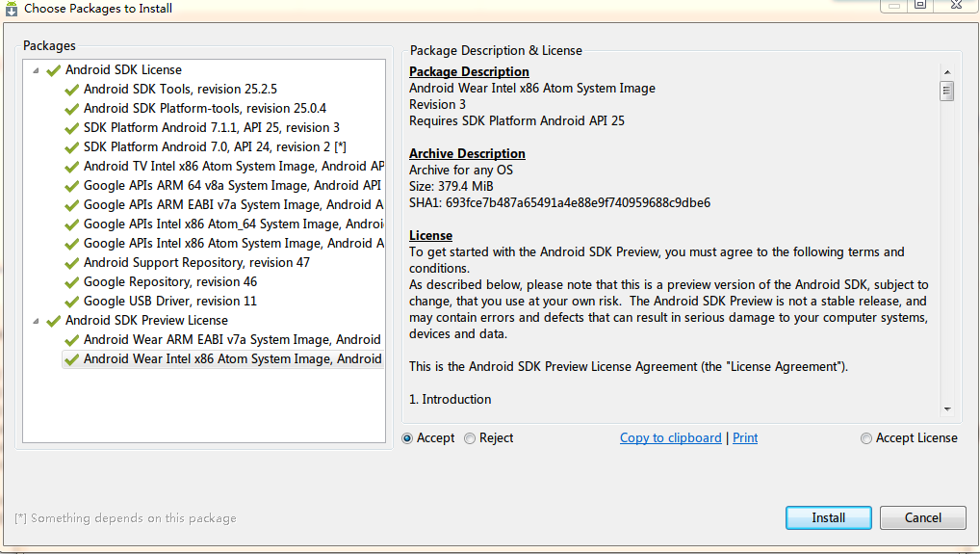980x554 pixels.
Task: Click the SHA1 checksum line
Action: point(559,202)
